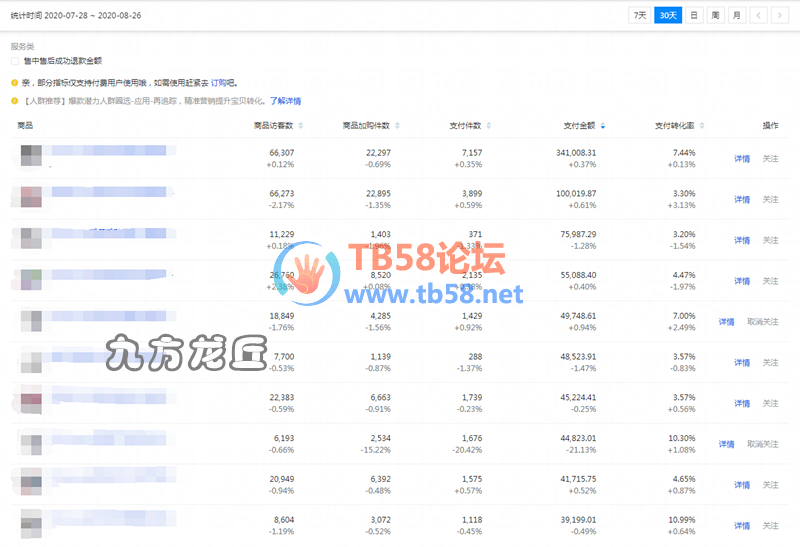
Task: Toggle 取消关注 on the 49,748.61 row
Action: pyautogui.click(x=762, y=322)
